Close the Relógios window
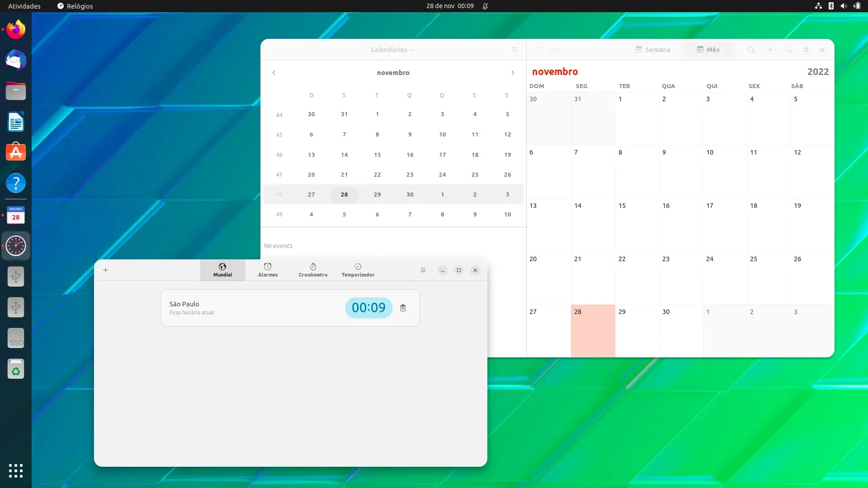 click(475, 270)
